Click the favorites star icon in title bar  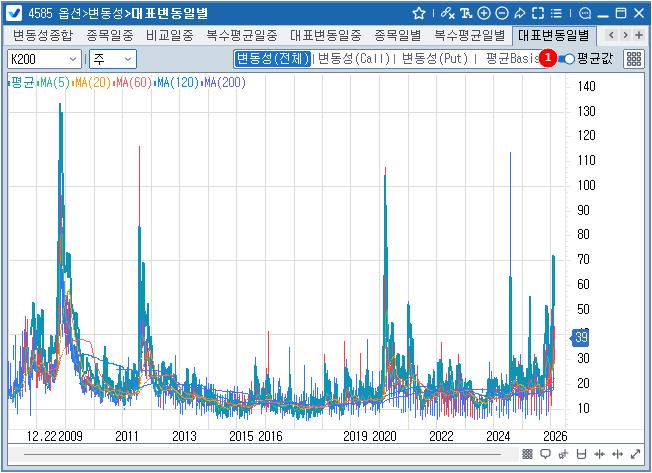(x=419, y=13)
